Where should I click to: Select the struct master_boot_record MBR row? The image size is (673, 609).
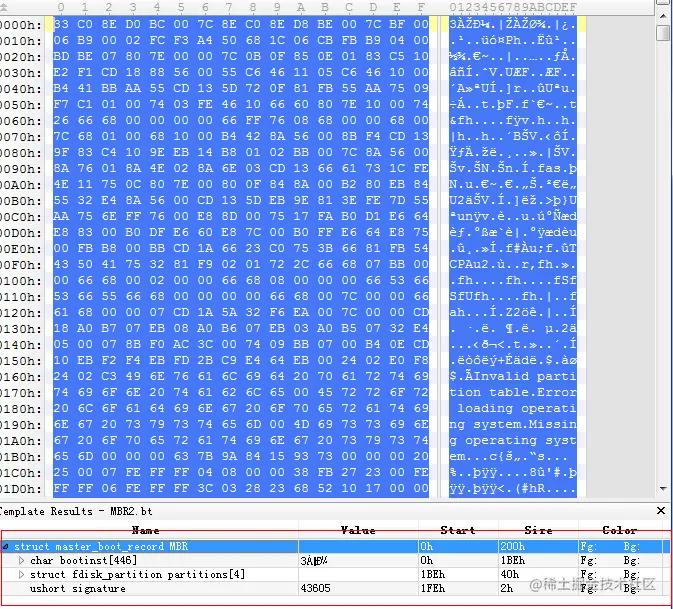click(x=335, y=546)
